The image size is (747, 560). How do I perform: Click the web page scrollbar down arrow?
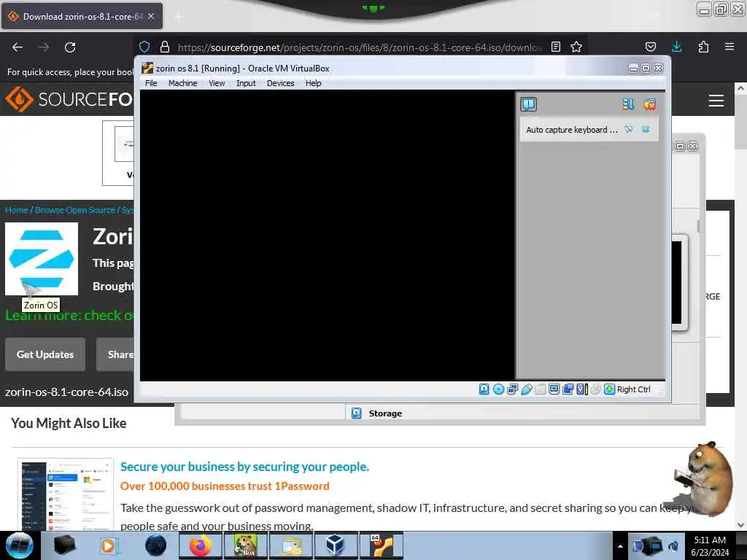click(x=740, y=525)
